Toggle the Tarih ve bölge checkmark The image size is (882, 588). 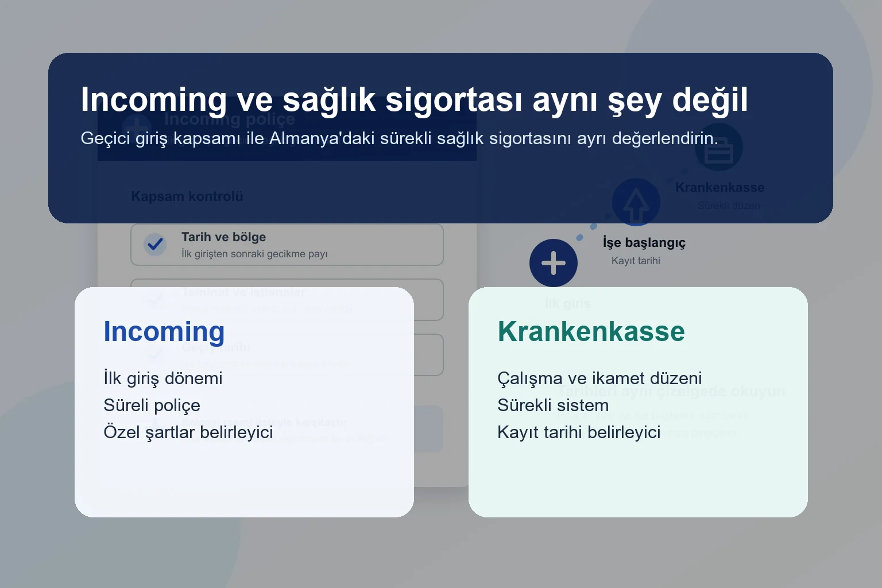[155, 245]
